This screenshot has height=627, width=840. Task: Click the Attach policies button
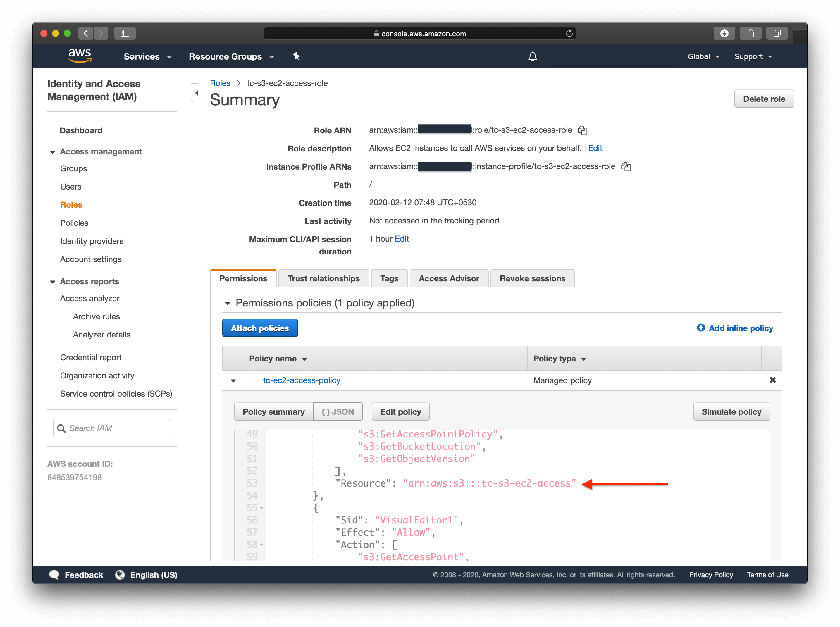click(260, 328)
